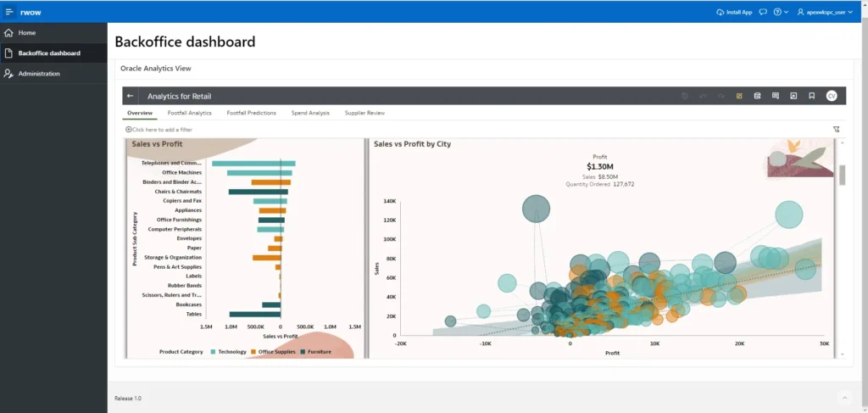Image resolution: width=868 pixels, height=413 pixels.
Task: Click the yellow edit pencil icon
Action: [739, 96]
